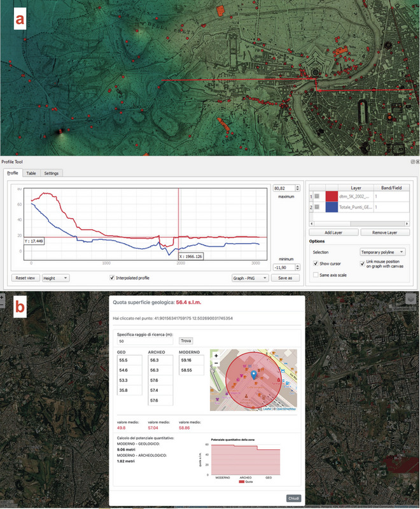This screenshot has width=420, height=509.
Task: Open the Settings tab
Action: pos(51,173)
